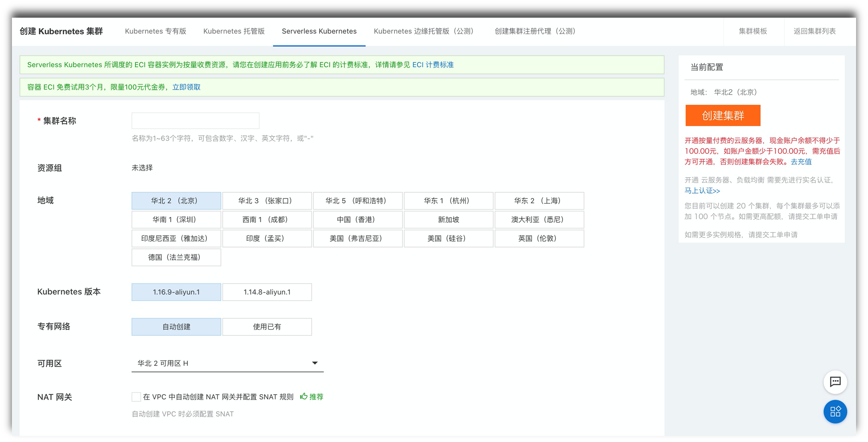
Task: Select region 华北 3（张家口）
Action: point(267,201)
